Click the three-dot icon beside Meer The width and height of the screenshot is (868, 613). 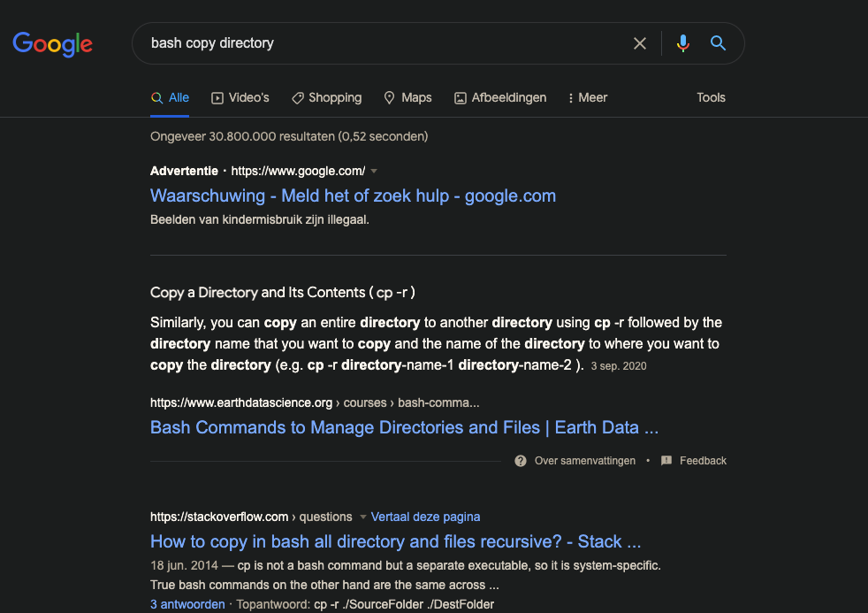pos(571,98)
